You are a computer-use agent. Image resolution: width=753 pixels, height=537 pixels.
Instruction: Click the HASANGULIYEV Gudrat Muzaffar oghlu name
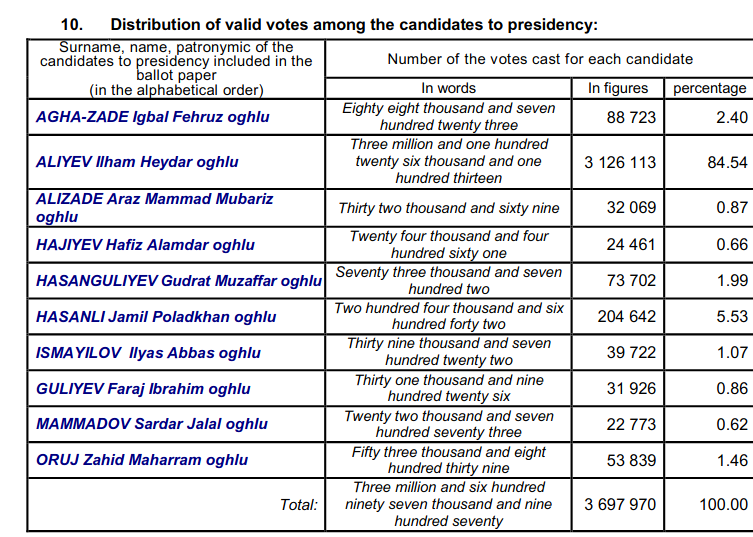[x=179, y=281]
